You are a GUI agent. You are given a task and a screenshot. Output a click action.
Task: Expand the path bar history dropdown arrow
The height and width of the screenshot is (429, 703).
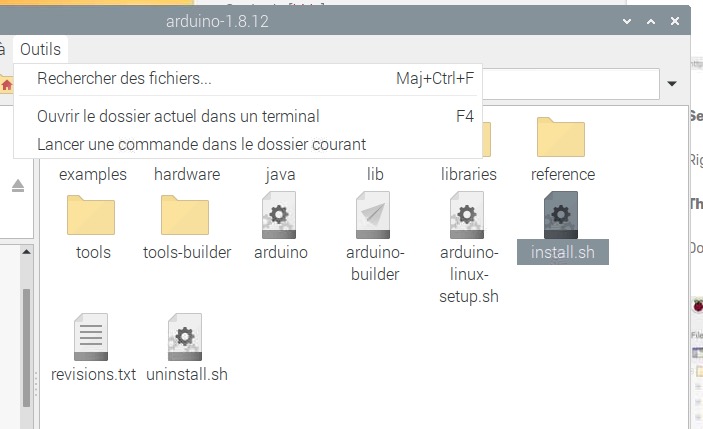[672, 84]
